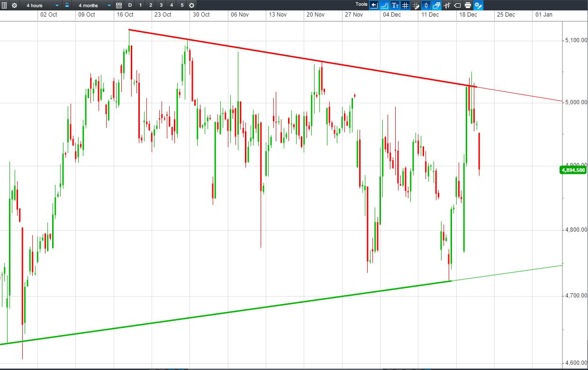
Task: Select the candlestick chart type icon
Action: point(426,5)
